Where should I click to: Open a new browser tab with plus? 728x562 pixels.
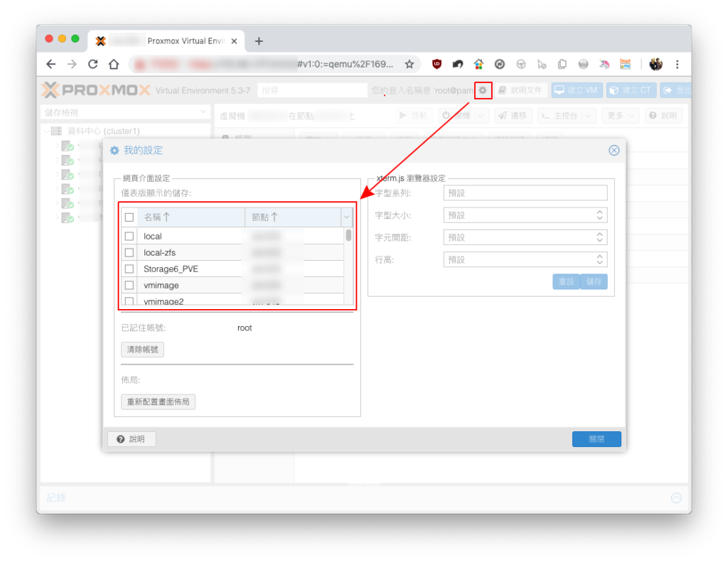point(259,41)
